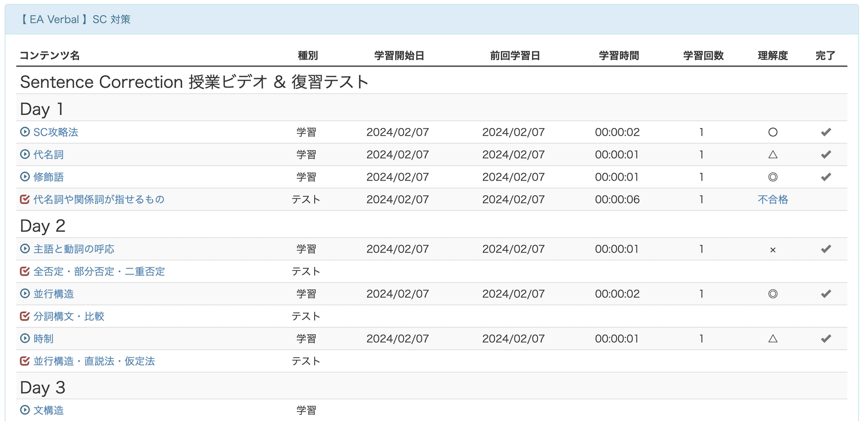Click the play icon beside SC攻略法
This screenshot has height=421, width=868.
pyautogui.click(x=25, y=132)
